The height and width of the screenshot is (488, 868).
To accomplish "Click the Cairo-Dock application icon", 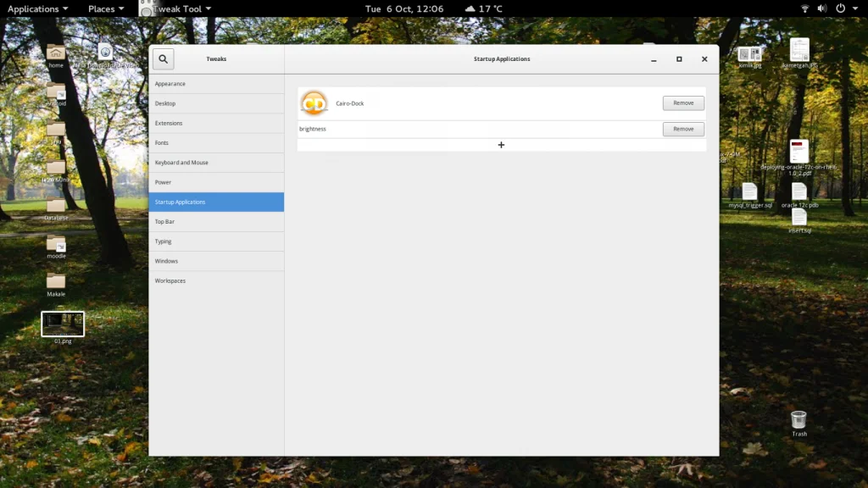I will tap(314, 103).
